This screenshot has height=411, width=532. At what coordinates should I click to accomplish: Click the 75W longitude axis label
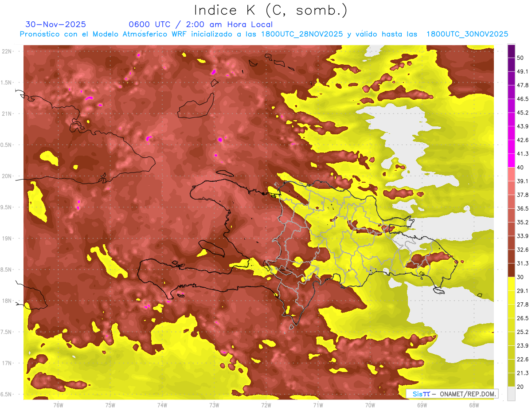pos(110,405)
